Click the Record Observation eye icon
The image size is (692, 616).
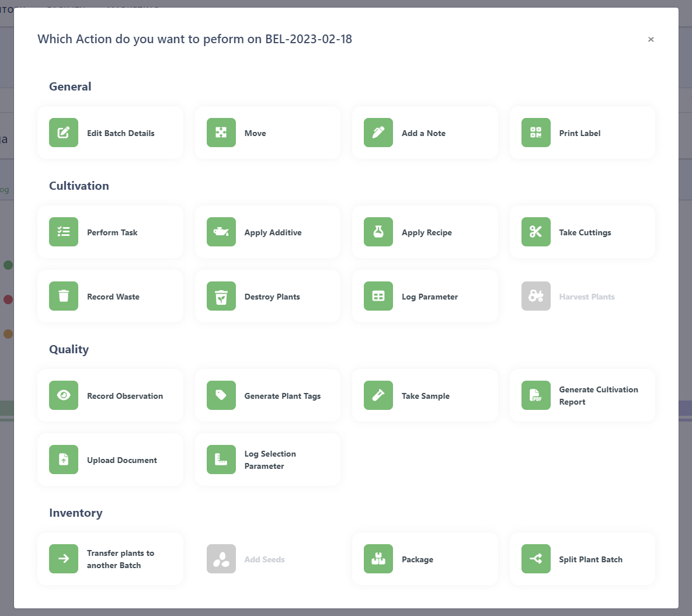coord(64,395)
